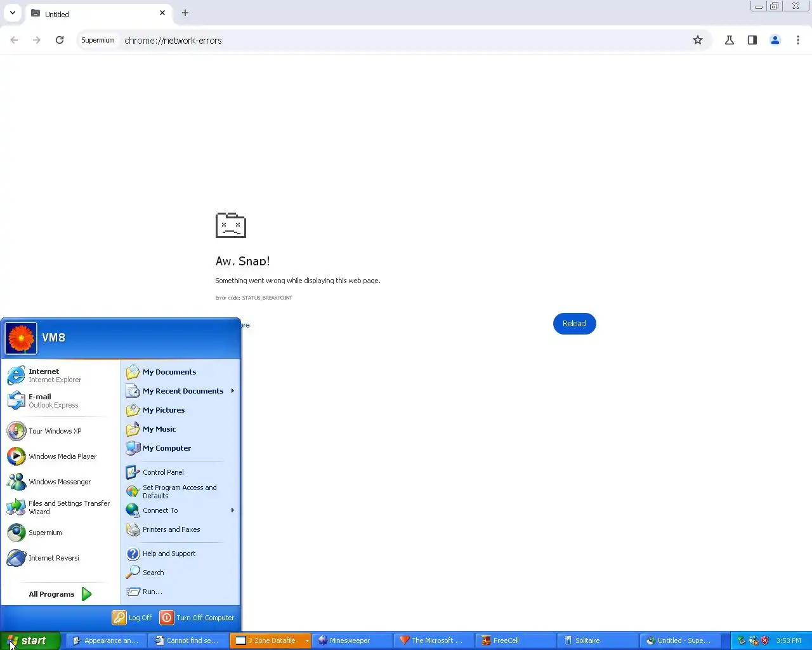Bookmark this page with the star icon
The width and height of the screenshot is (812, 650).
point(698,40)
